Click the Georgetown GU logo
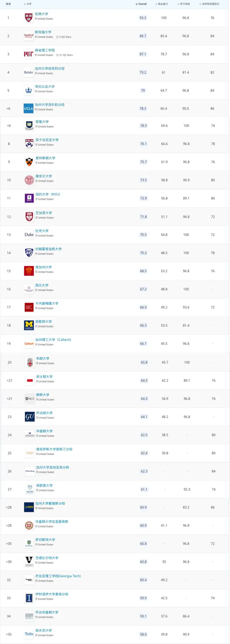Viewport: 230px width, 644px height. coord(30,417)
